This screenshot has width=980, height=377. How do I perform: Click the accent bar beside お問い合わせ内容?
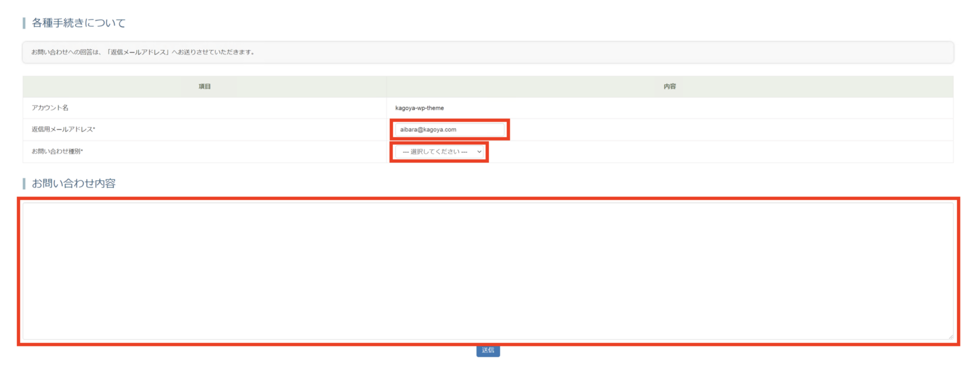pos(24,183)
